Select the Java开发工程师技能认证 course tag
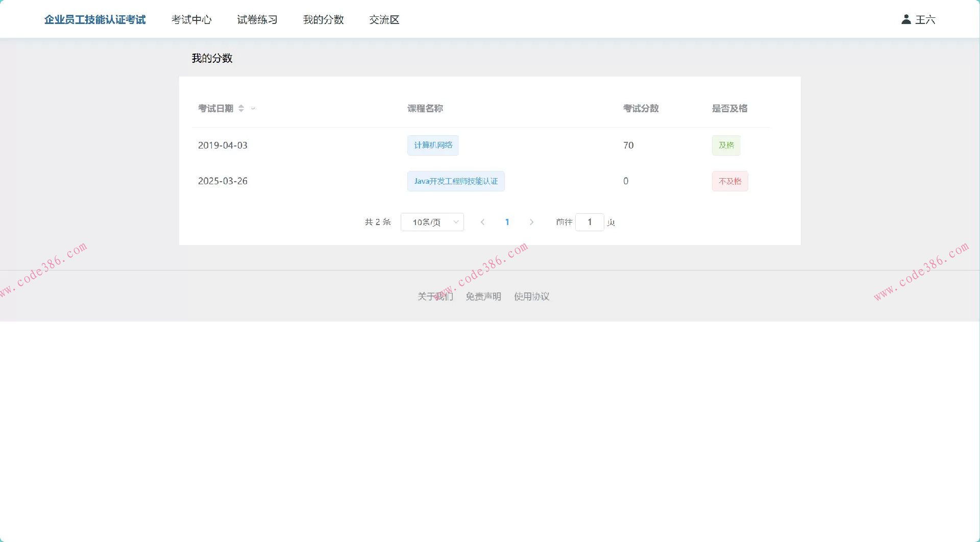Viewport: 980px width, 542px height. click(456, 181)
